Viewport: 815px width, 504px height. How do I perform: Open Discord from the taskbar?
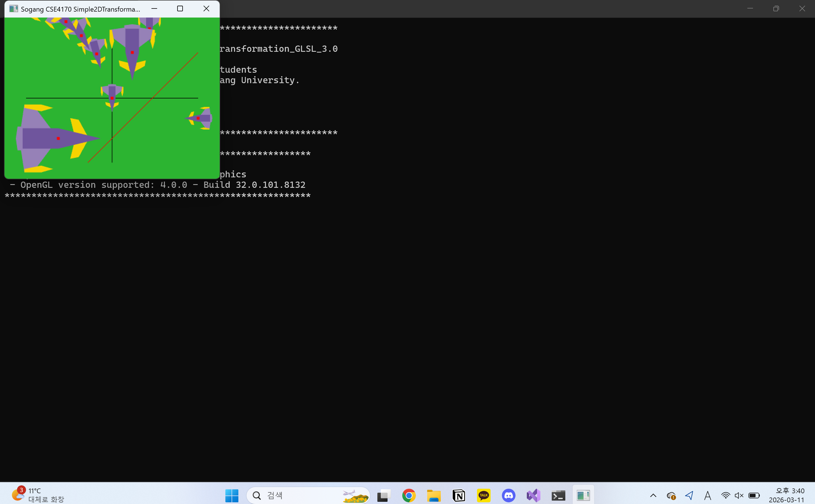[x=508, y=495]
